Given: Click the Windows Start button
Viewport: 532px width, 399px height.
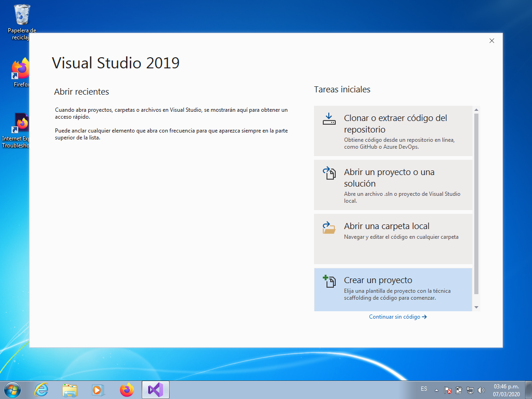Looking at the screenshot, I should click(13, 389).
